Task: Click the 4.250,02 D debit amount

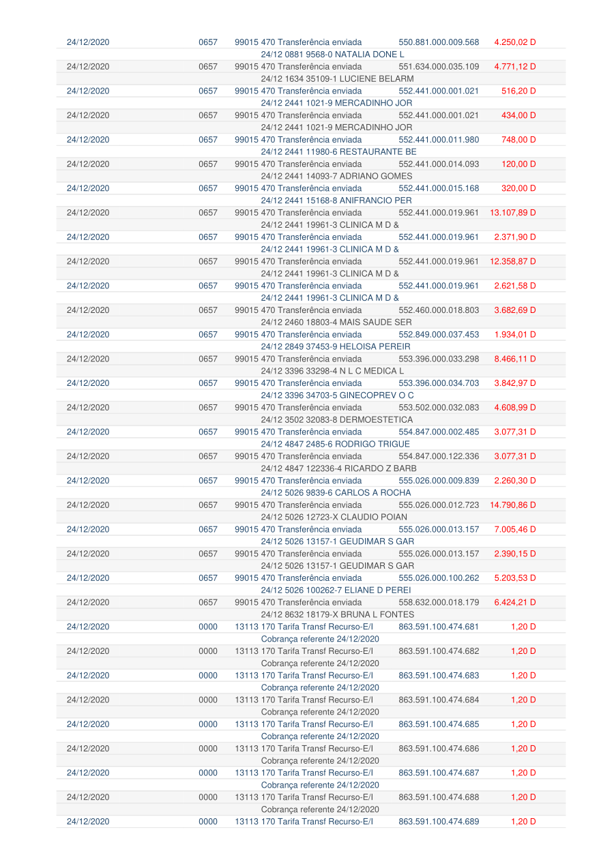Action: [x=514, y=42]
